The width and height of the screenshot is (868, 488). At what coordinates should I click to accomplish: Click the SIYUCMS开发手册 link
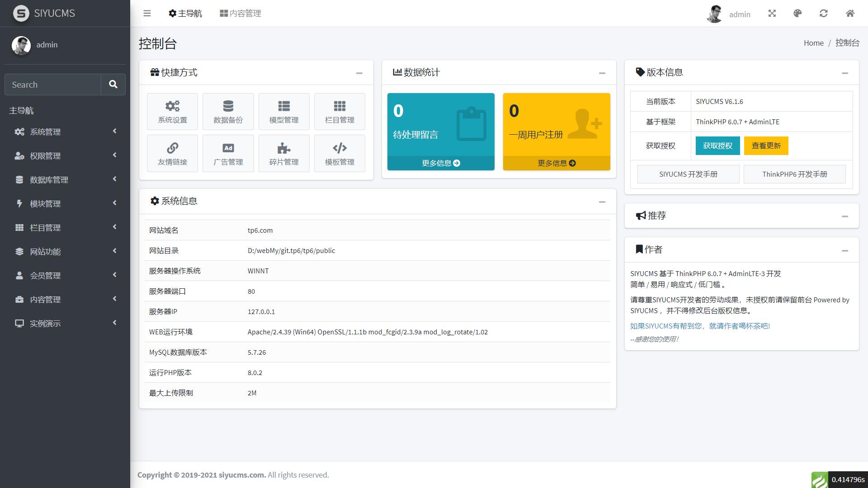click(x=688, y=174)
